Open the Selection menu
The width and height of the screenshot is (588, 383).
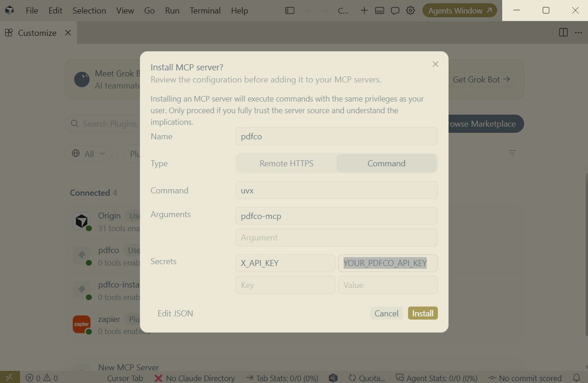89,10
